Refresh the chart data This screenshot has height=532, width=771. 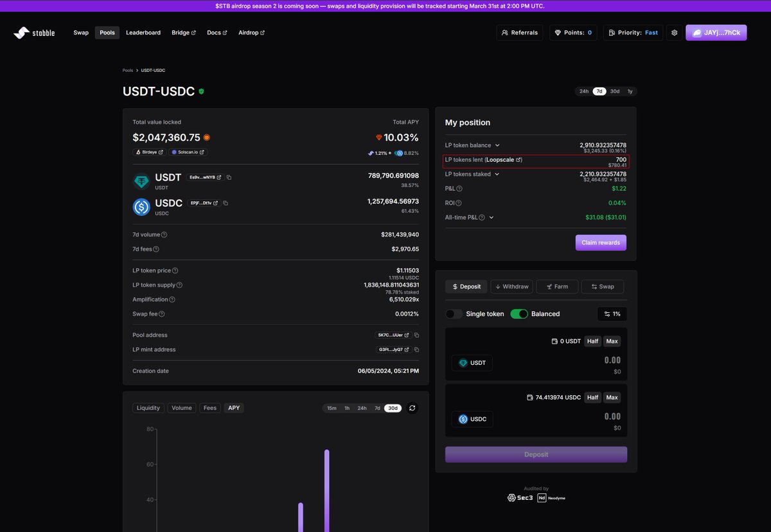[412, 408]
